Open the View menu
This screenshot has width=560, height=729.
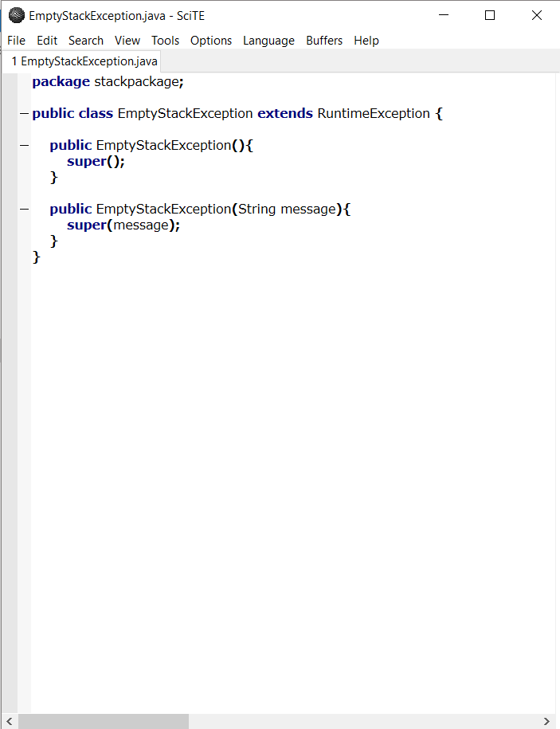[x=127, y=41]
